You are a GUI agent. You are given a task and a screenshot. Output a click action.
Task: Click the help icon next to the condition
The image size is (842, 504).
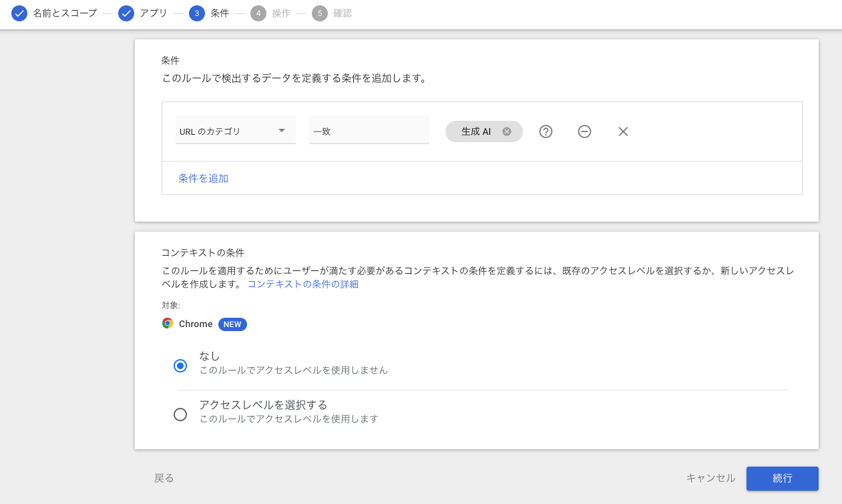(546, 132)
